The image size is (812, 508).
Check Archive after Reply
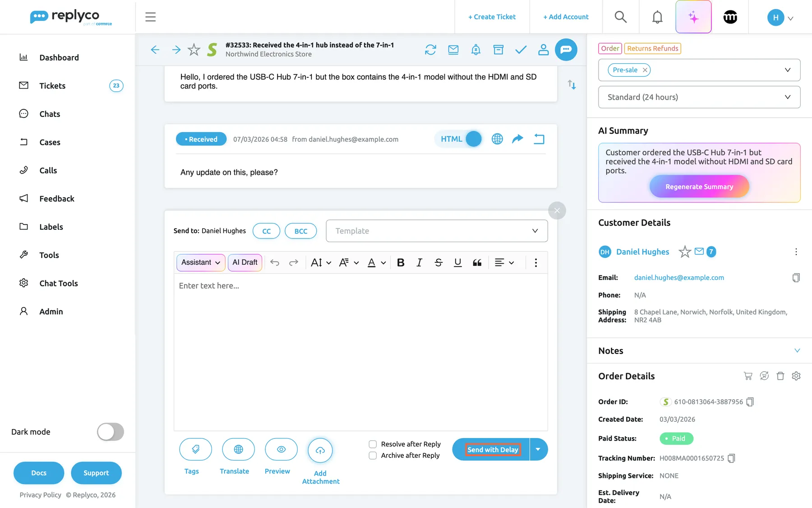click(373, 456)
